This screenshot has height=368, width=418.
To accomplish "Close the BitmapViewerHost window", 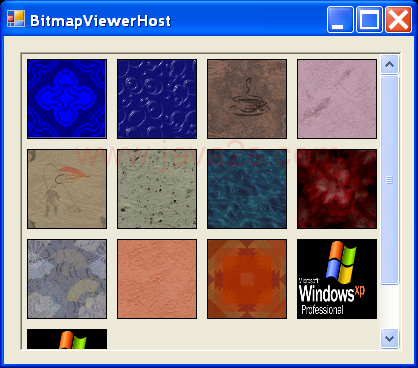I will point(398,20).
